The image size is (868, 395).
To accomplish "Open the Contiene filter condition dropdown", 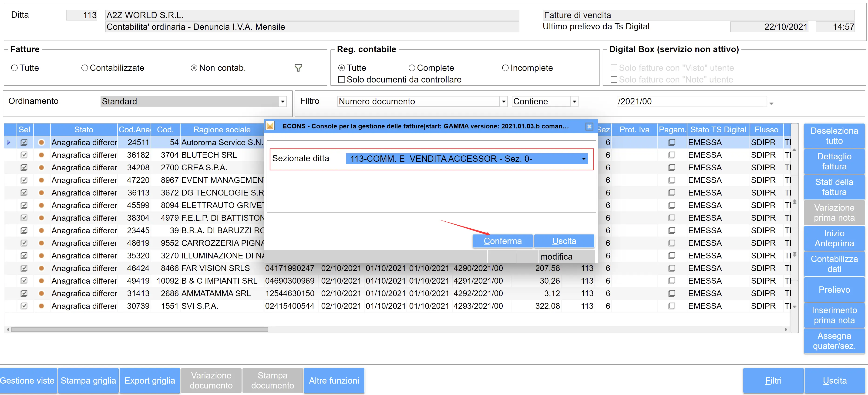I will coord(574,102).
